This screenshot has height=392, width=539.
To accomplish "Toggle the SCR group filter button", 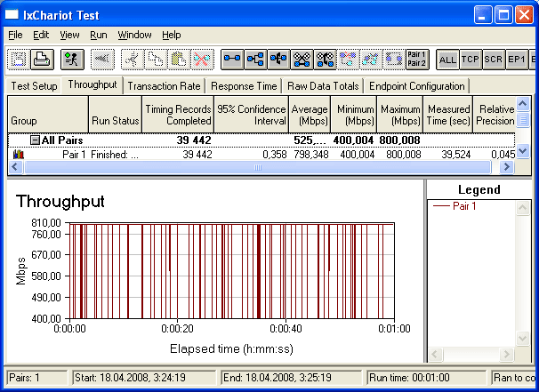I will tap(494, 60).
